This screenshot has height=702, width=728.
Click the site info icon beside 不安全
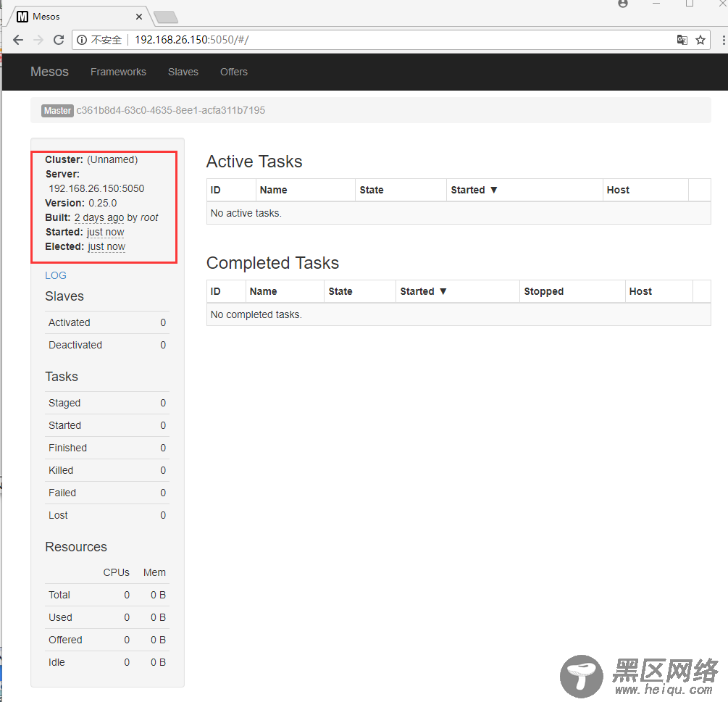82,40
